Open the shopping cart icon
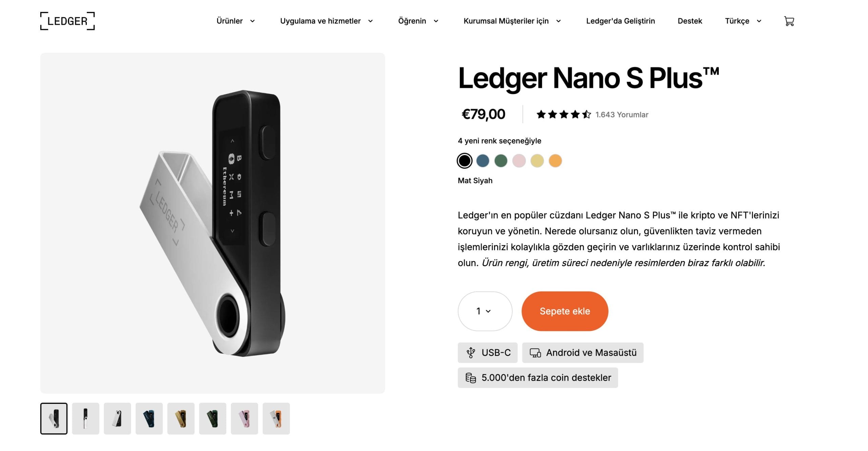This screenshot has height=451, width=868. tap(789, 21)
